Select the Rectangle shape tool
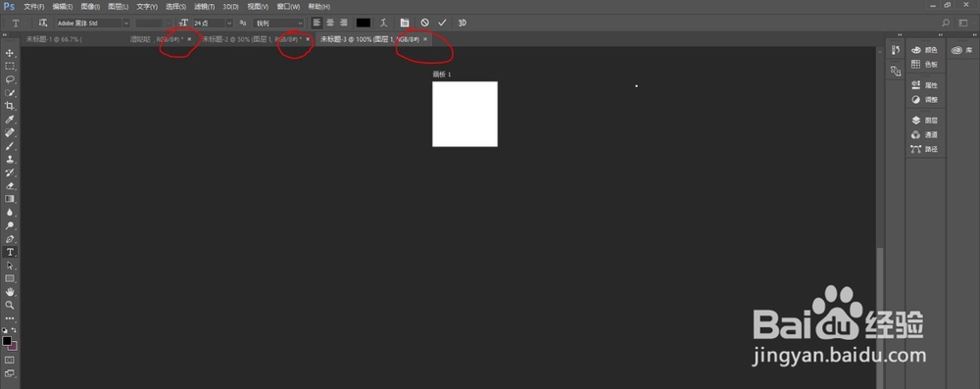The image size is (980, 389). pos(10,278)
